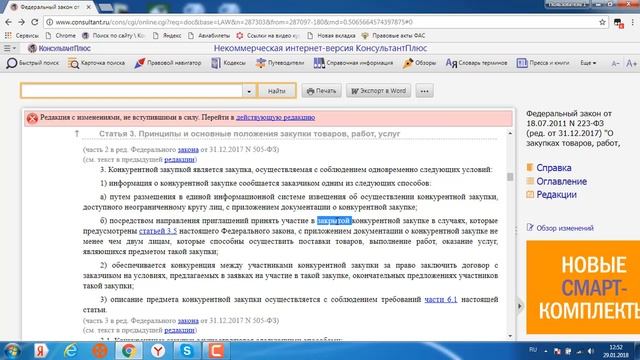Reload the page with refresh icon

pyautogui.click(x=35, y=22)
